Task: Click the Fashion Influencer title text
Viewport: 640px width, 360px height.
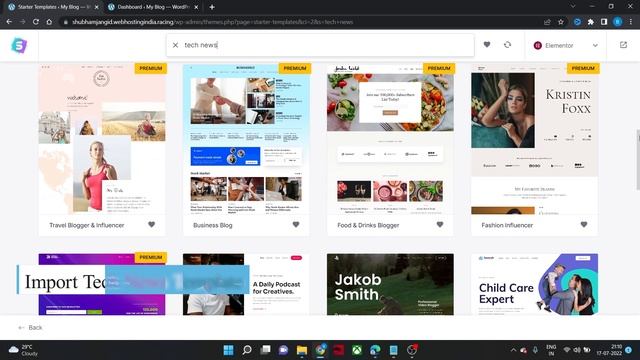Action: point(507,225)
